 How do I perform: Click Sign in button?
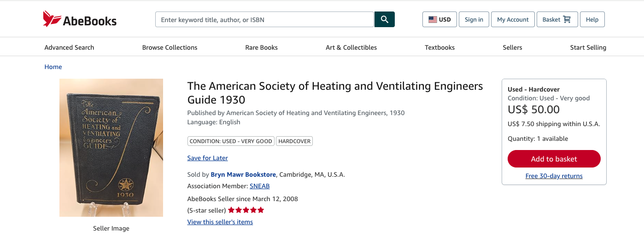[x=474, y=19]
